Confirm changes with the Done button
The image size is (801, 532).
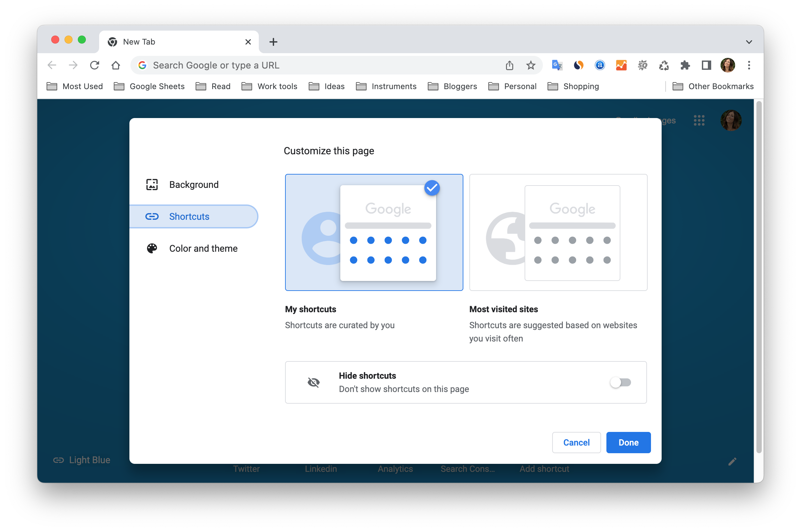628,443
